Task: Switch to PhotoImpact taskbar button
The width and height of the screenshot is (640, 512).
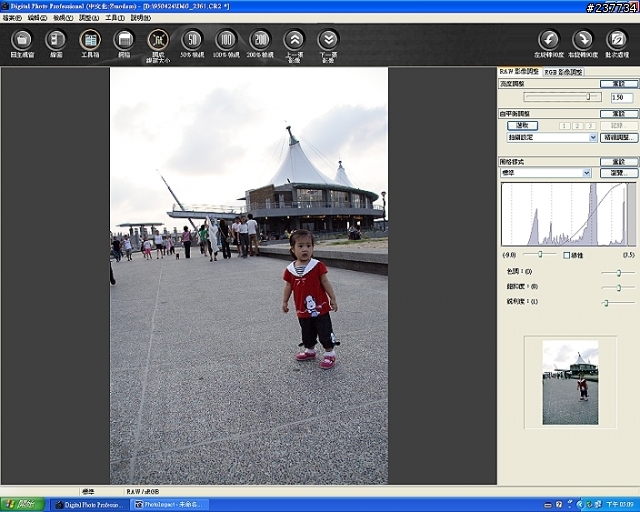Action: pos(171,505)
